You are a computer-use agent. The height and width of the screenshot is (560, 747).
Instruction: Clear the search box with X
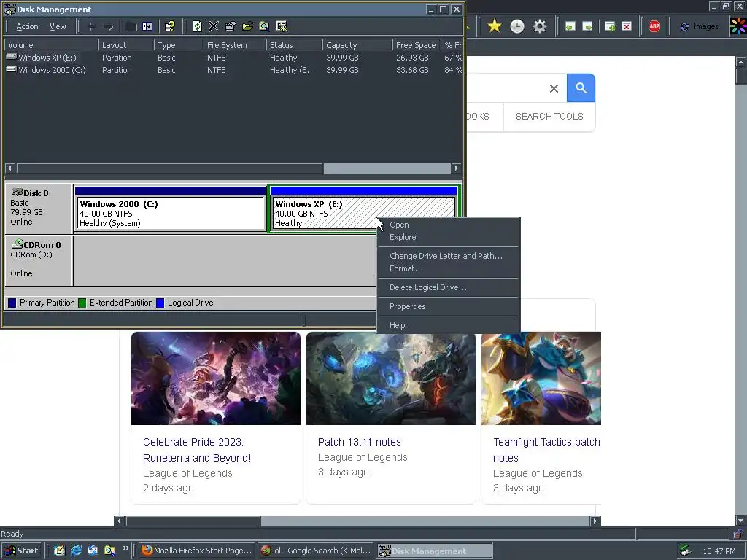[554, 88]
